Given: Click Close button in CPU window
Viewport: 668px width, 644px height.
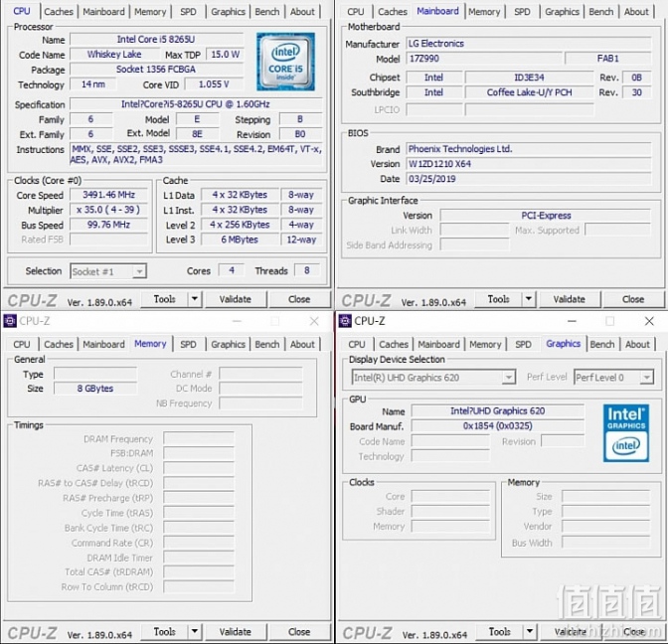Looking at the screenshot, I should pyautogui.click(x=299, y=299).
